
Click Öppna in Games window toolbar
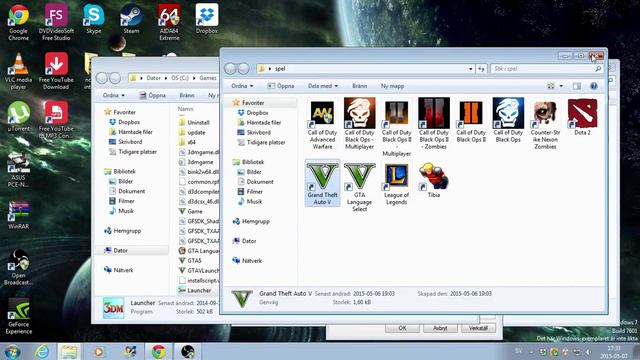tap(152, 96)
